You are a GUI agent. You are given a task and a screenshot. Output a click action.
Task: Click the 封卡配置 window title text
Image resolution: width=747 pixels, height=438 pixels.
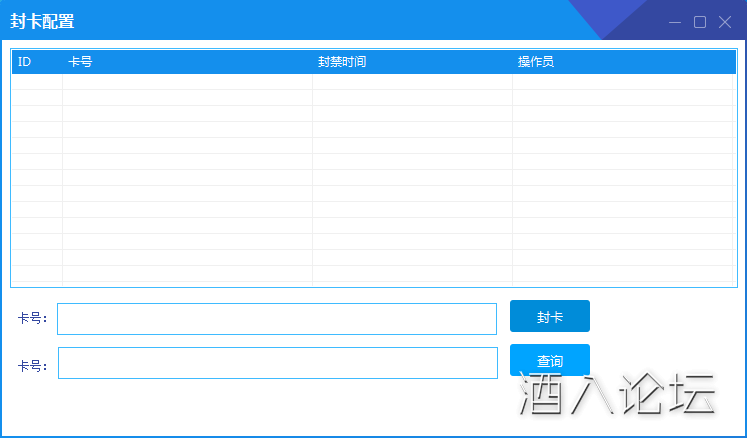pyautogui.click(x=42, y=22)
